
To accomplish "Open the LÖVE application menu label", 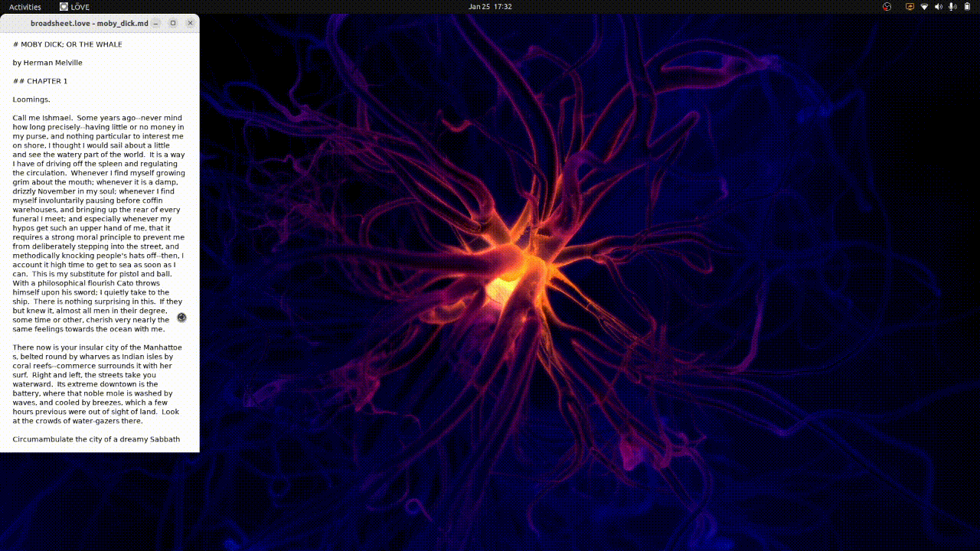I will tap(80, 7).
